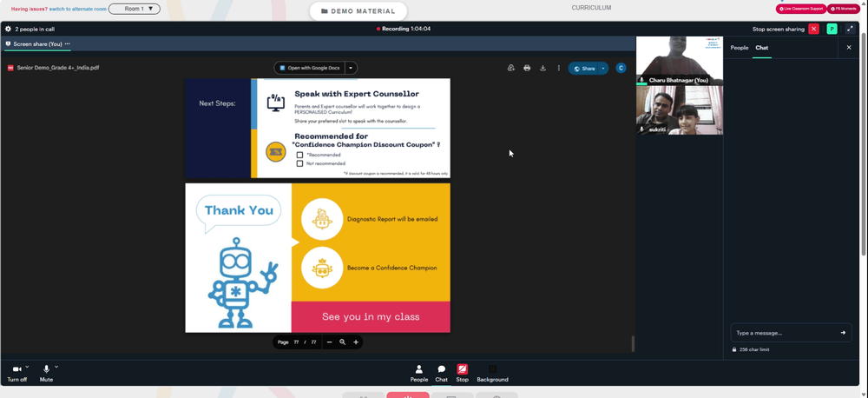Click Diagnostic Report will be emailed text

(x=392, y=219)
